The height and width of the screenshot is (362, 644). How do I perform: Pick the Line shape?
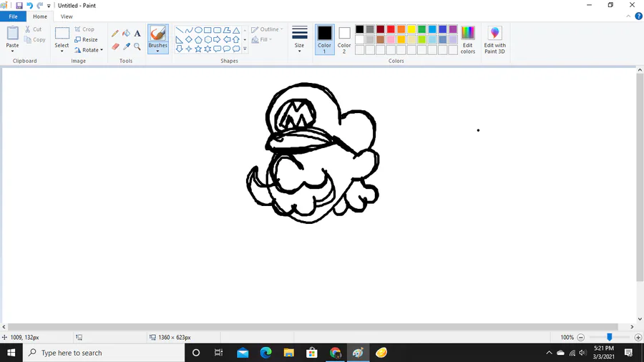180,30
